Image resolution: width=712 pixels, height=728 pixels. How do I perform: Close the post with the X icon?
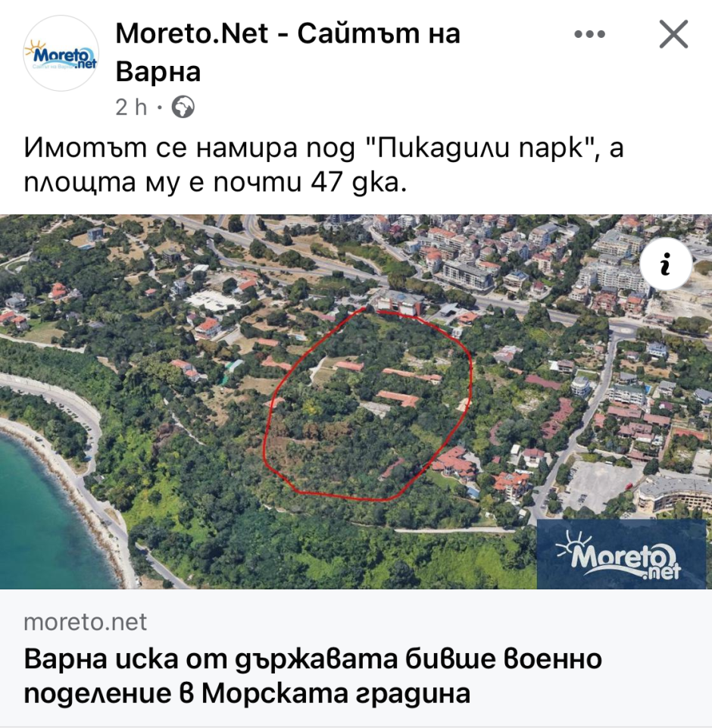click(x=673, y=34)
